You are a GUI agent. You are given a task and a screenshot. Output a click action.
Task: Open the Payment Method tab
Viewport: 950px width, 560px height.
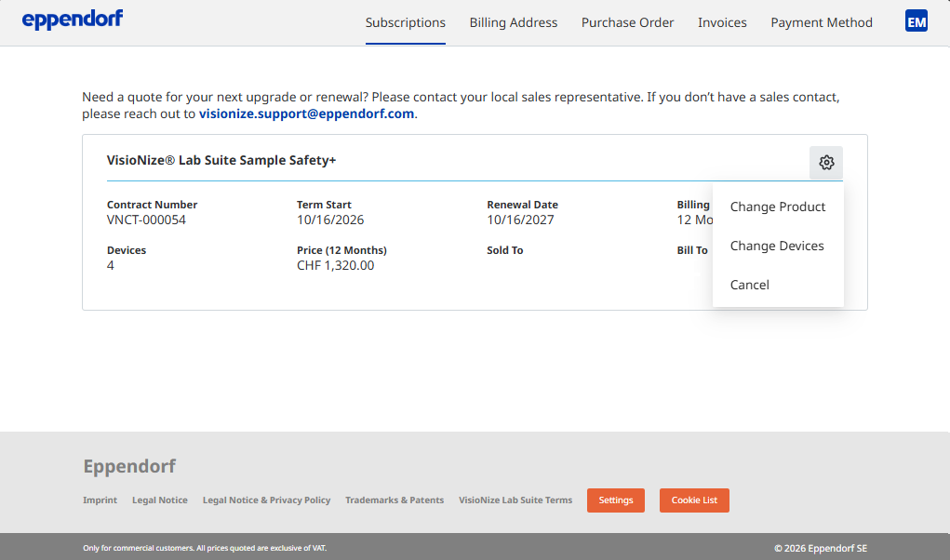click(822, 22)
